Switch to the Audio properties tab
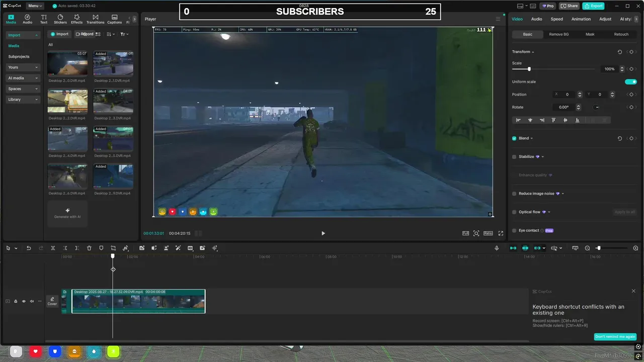Image resolution: width=644 pixels, height=362 pixels. click(x=537, y=19)
